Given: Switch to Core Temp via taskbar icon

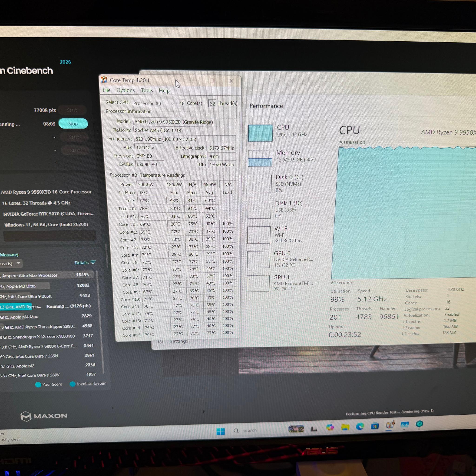Looking at the screenshot, I should (x=390, y=425).
